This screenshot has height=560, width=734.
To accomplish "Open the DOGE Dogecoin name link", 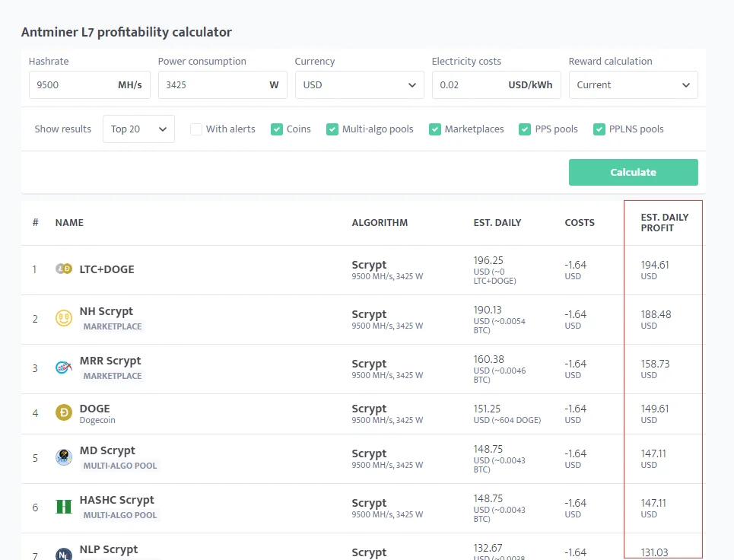I will (x=95, y=409).
